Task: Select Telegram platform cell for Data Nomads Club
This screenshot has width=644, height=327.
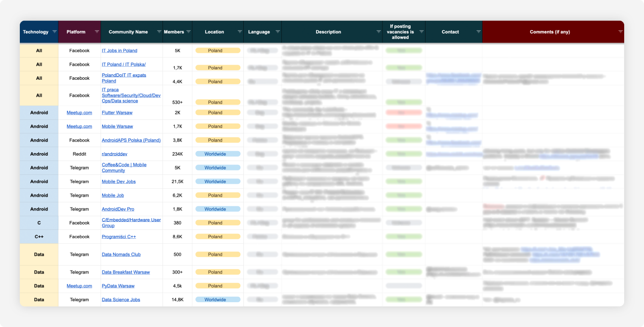Action: pos(79,255)
